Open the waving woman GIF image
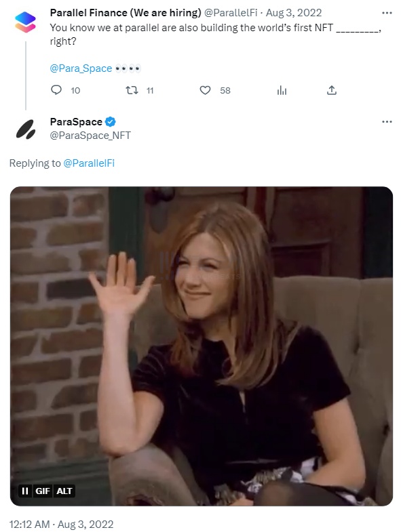The height and width of the screenshot is (532, 401). (x=202, y=346)
